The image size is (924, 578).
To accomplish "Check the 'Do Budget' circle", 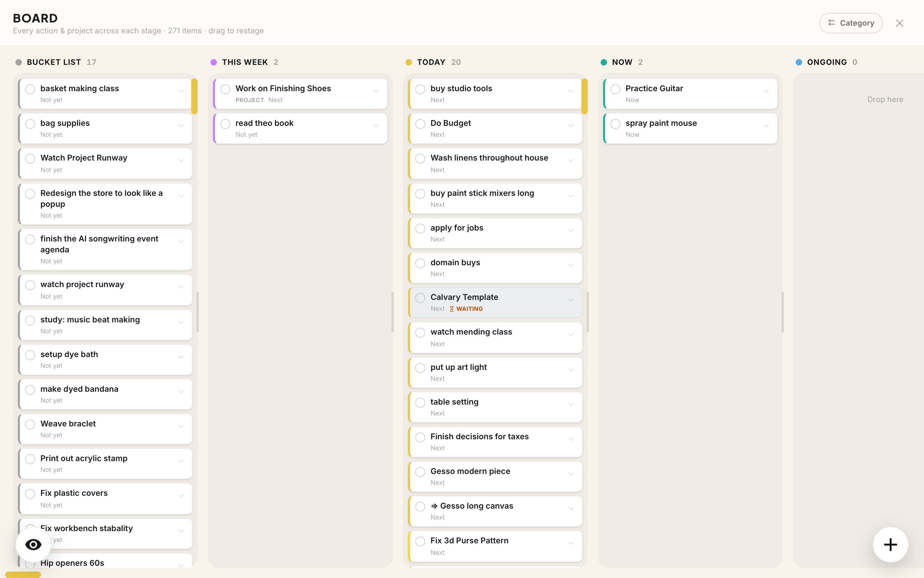I will coord(420,124).
